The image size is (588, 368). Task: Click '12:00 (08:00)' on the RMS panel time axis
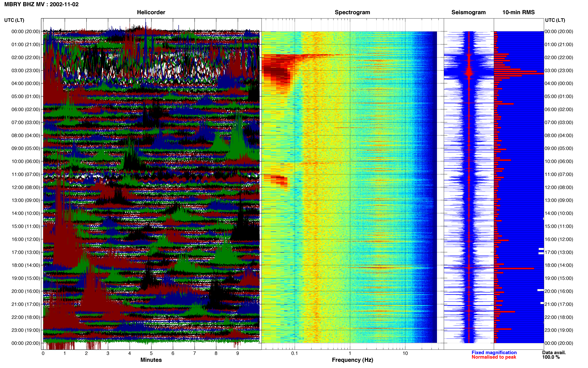tap(559, 187)
